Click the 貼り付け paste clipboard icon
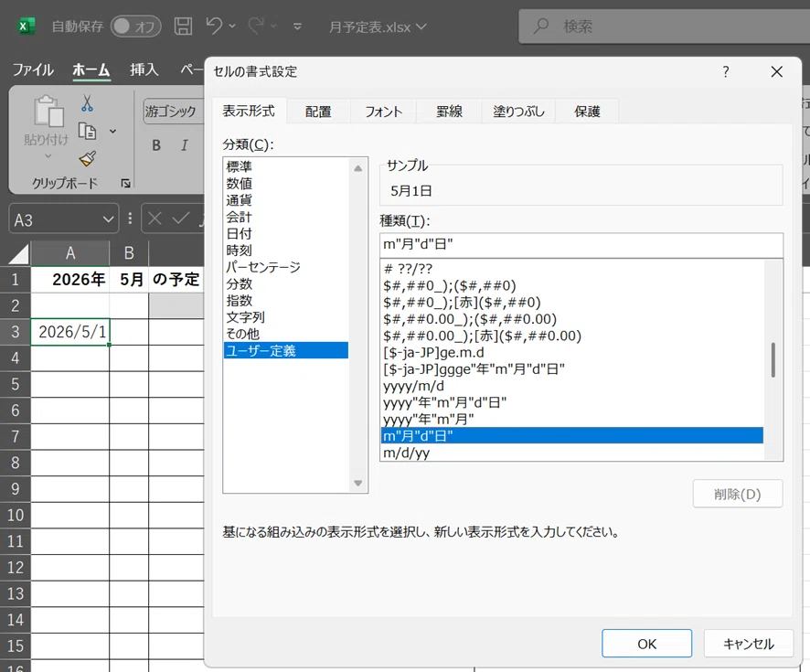This screenshot has width=810, height=672. pyautogui.click(x=48, y=111)
